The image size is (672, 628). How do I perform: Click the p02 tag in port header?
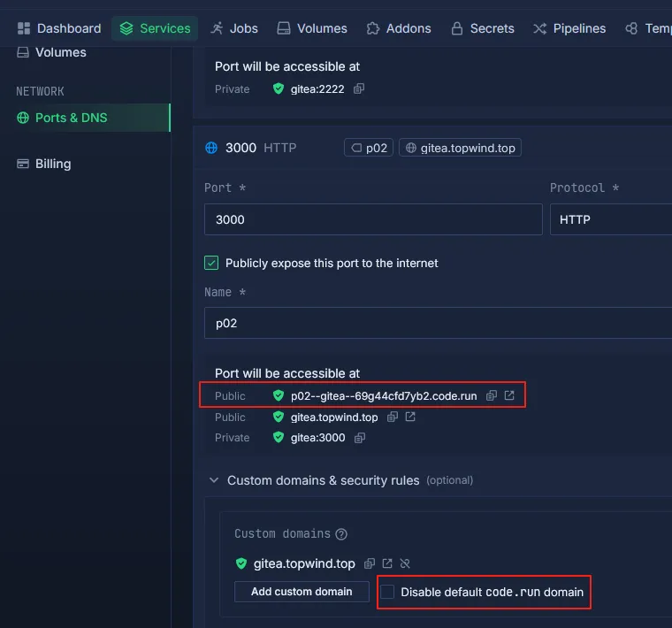tap(369, 148)
